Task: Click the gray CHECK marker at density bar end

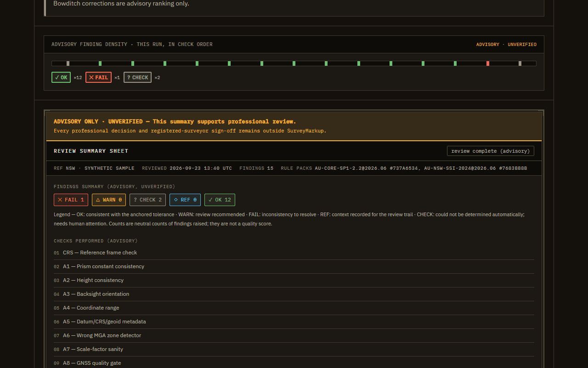Action: tap(520, 63)
